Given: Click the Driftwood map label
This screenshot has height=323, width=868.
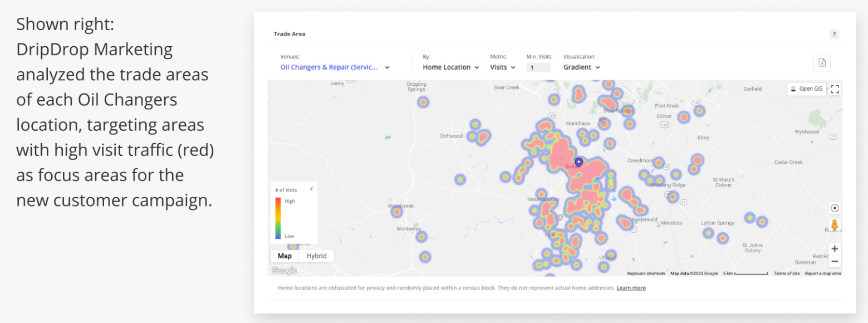Looking at the screenshot, I should [x=452, y=136].
